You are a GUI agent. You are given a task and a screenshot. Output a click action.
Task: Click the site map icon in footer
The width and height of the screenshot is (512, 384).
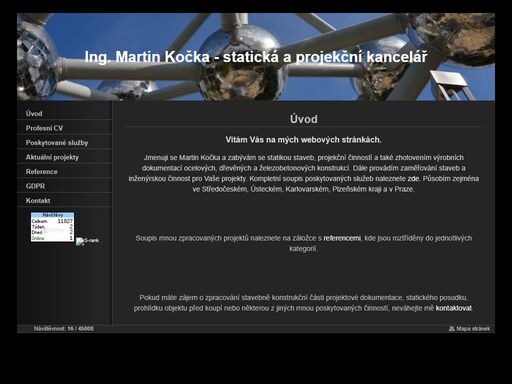click(x=452, y=329)
